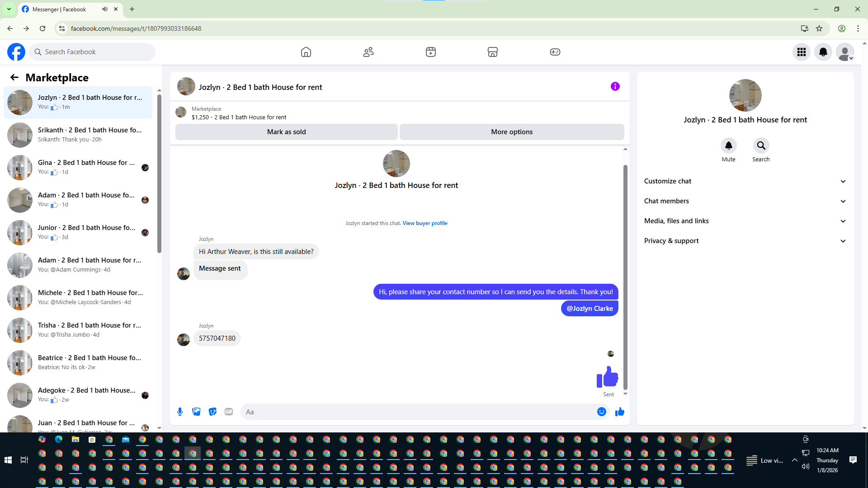Open the emoji picker

[602, 412]
